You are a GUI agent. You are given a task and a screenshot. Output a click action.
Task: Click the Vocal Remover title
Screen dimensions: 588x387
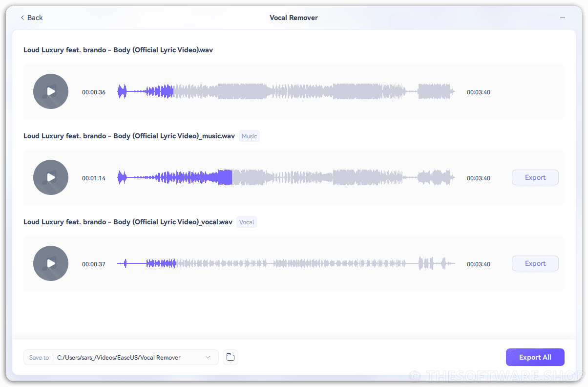pyautogui.click(x=294, y=18)
